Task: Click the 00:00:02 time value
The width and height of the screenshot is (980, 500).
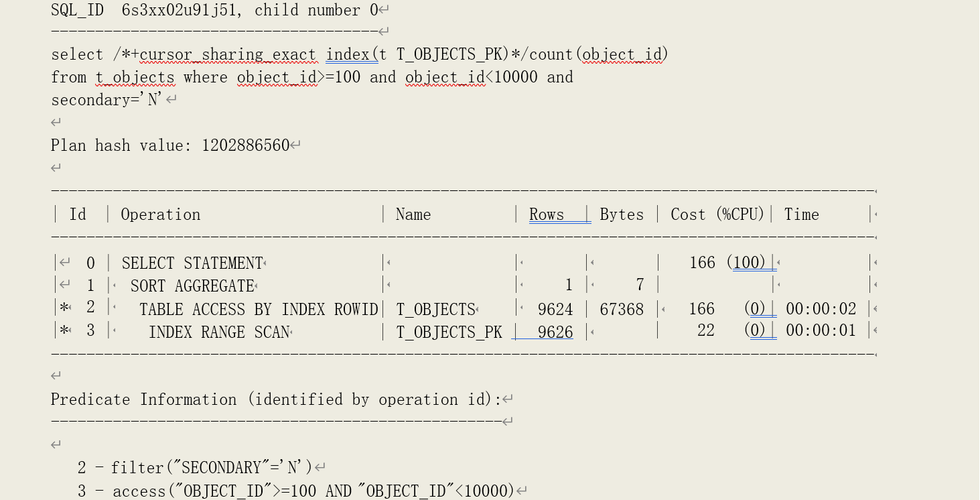Action: [x=821, y=309]
